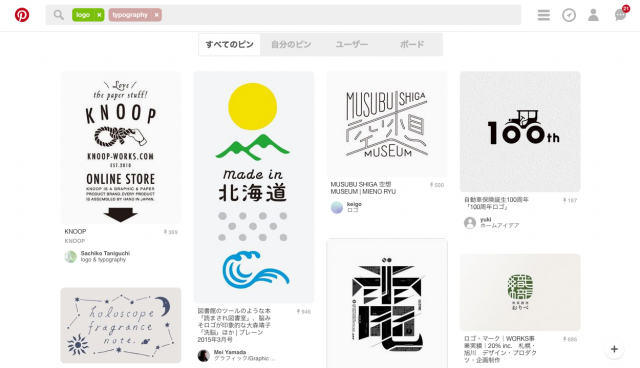Switch to 自分のピン tab
Viewport: 640px width, 368px height.
(x=291, y=44)
